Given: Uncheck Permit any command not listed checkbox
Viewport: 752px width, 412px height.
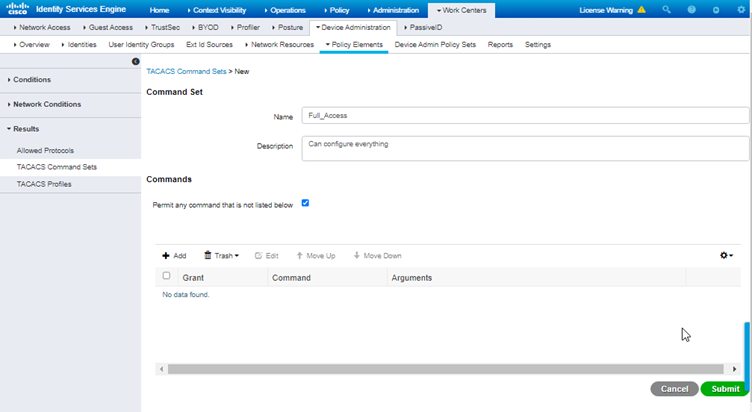Looking at the screenshot, I should click(x=305, y=203).
